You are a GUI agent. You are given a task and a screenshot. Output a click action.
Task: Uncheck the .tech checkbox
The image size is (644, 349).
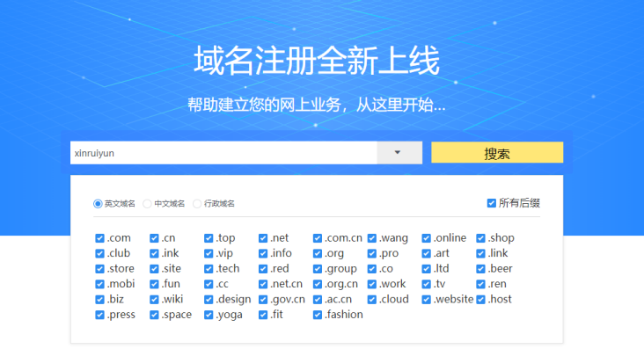click(x=209, y=269)
